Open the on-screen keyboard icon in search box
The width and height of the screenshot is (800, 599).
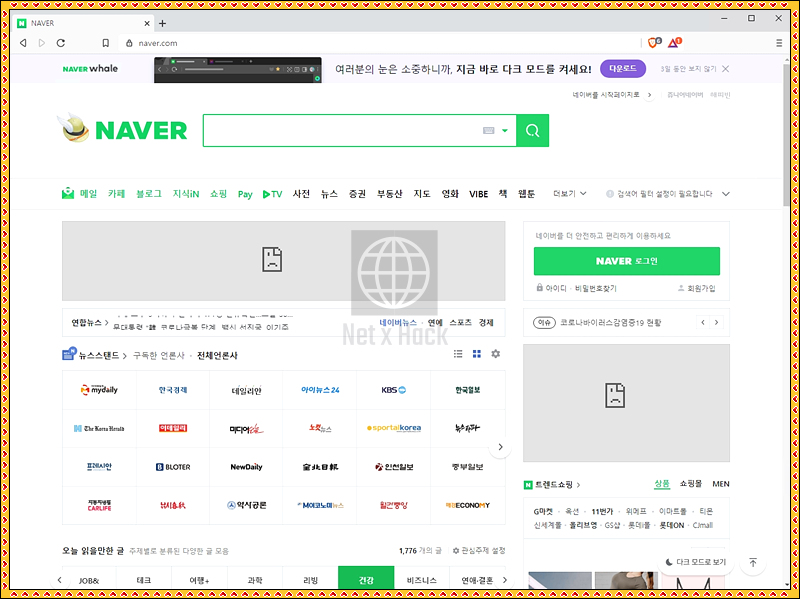(x=488, y=131)
